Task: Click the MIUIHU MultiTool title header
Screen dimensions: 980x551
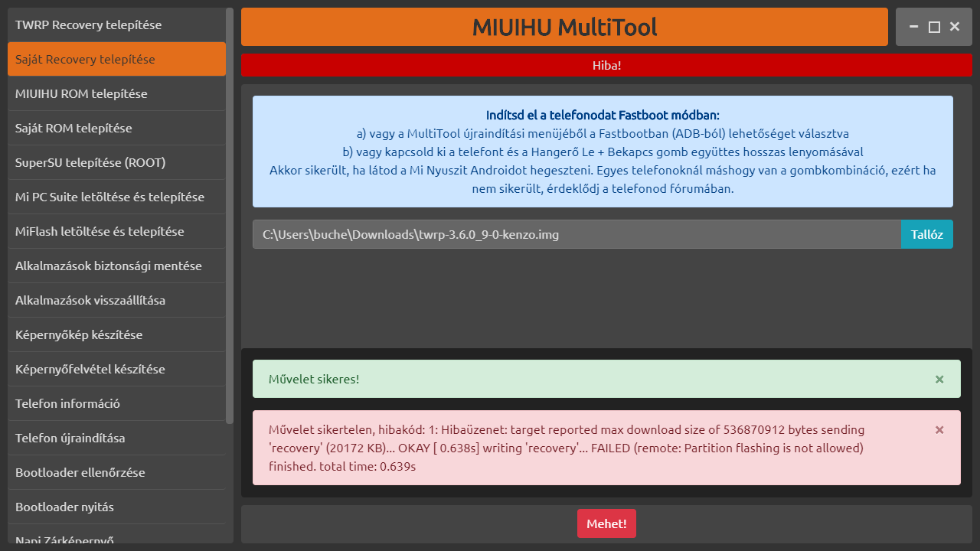Action: point(564,27)
